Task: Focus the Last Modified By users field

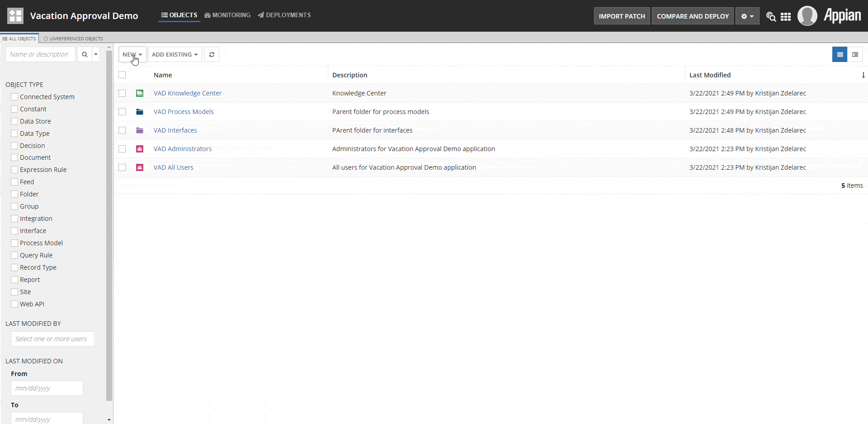Action: [52, 339]
